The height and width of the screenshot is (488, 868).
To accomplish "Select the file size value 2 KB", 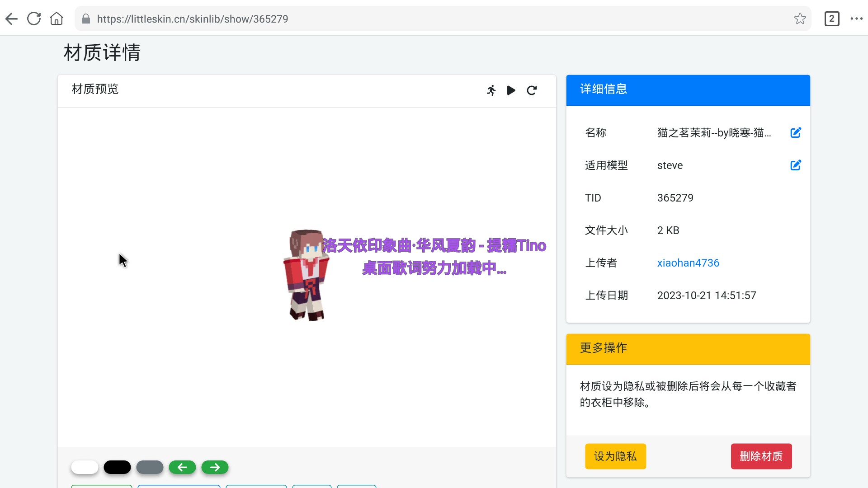I will point(668,230).
